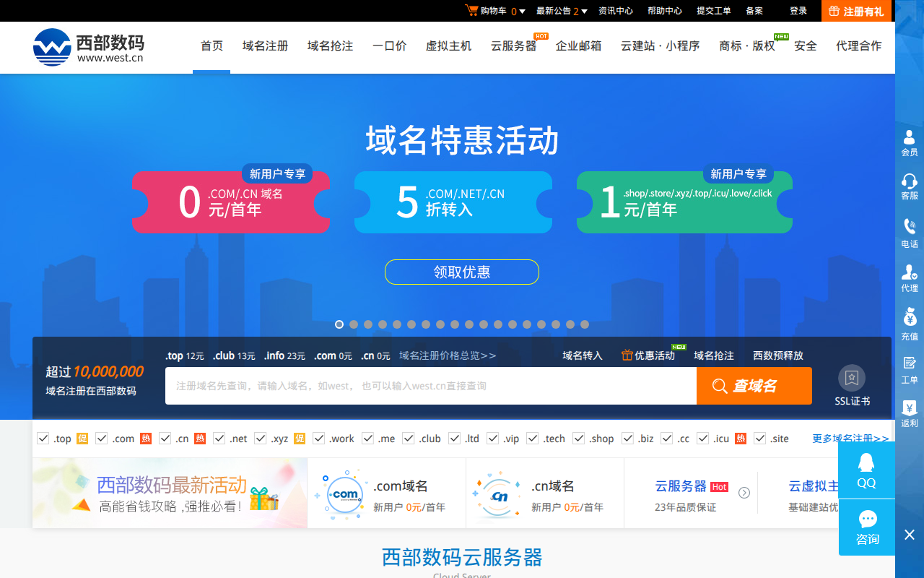Click the shopping cart icon in the top bar
The width and height of the screenshot is (924, 578).
[471, 10]
